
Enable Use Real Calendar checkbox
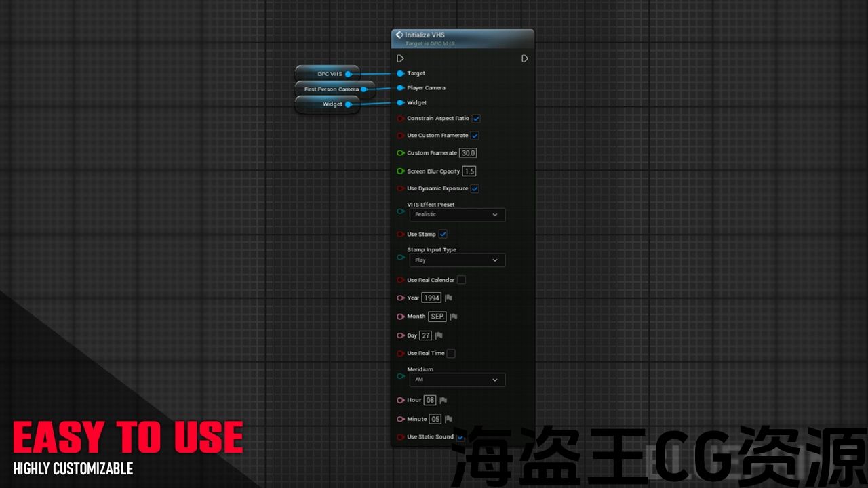[461, 280]
